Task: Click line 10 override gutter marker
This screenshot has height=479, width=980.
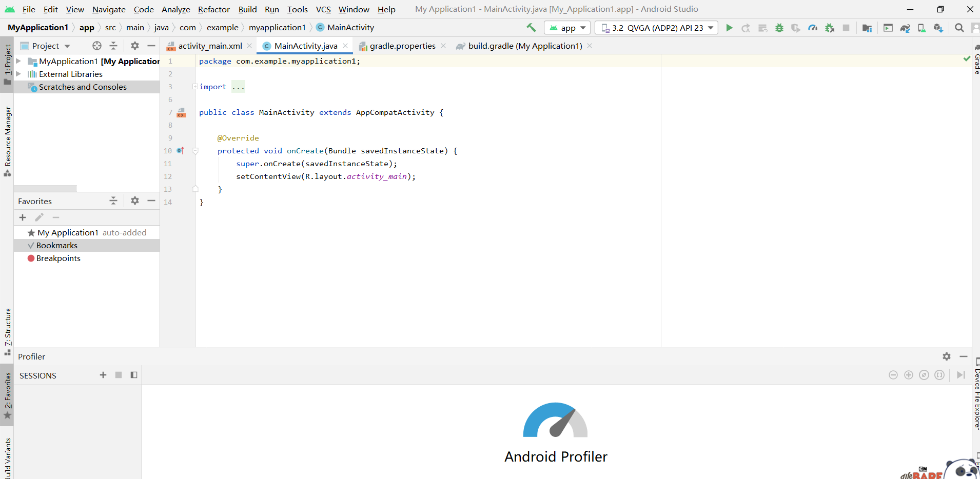Action: (x=180, y=151)
